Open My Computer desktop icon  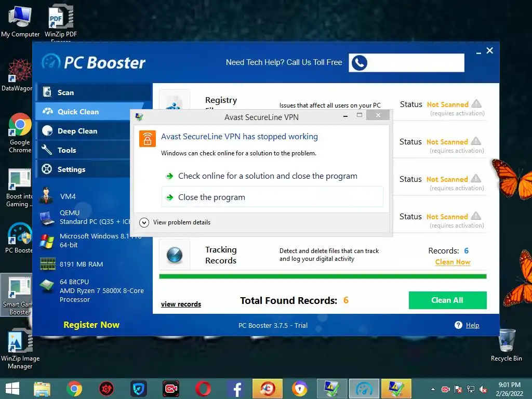(20, 21)
